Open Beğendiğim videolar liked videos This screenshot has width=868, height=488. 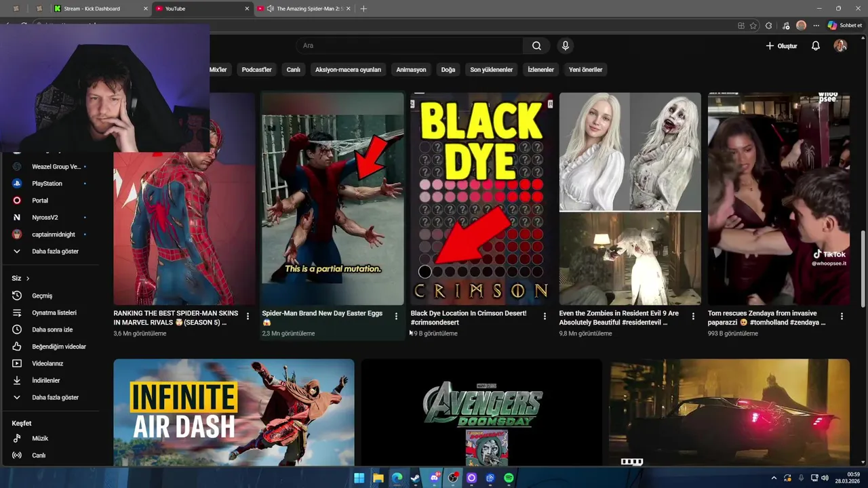50,346
